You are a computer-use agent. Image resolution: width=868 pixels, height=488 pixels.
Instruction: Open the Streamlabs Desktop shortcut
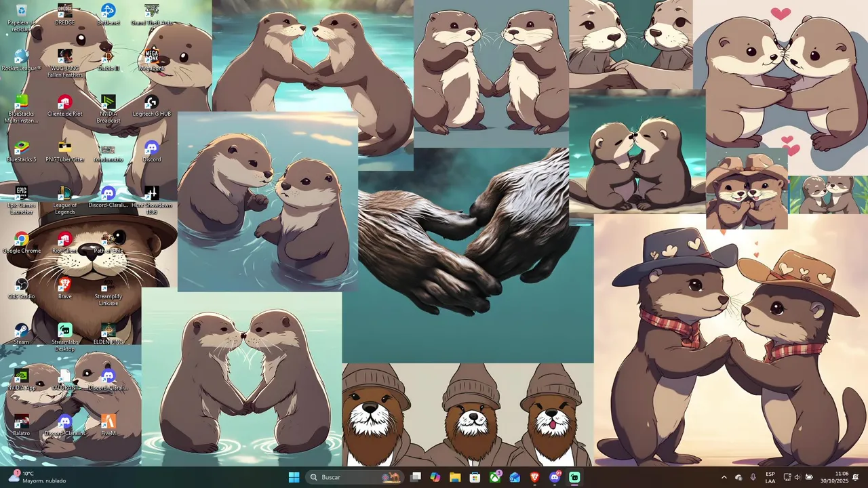click(65, 337)
